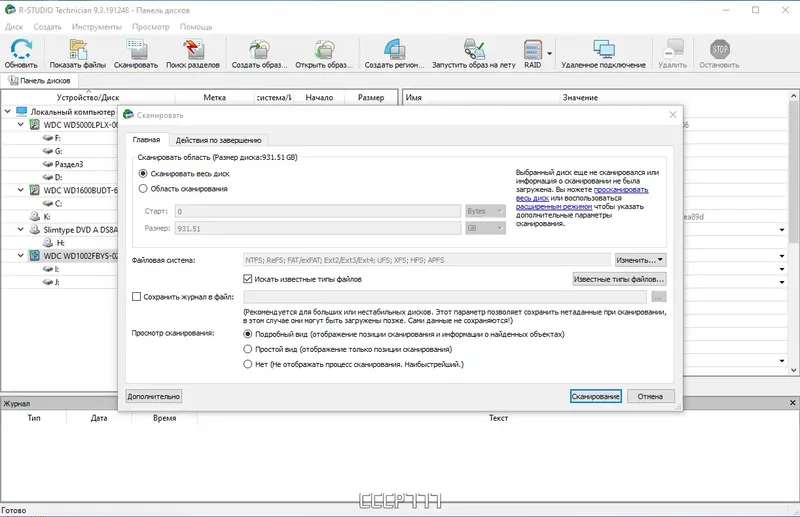
Task: Collapse the Slimtype DVD tree node
Action: tap(21, 229)
